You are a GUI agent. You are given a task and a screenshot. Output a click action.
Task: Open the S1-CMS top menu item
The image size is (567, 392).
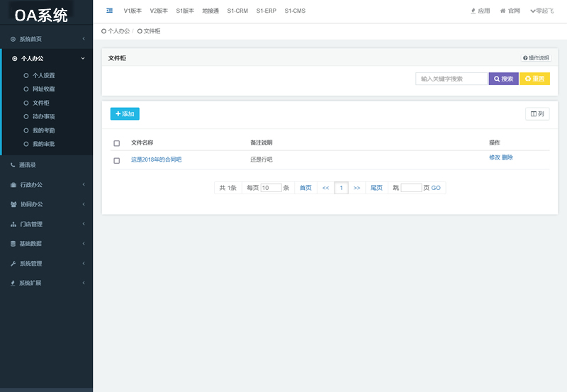(295, 11)
